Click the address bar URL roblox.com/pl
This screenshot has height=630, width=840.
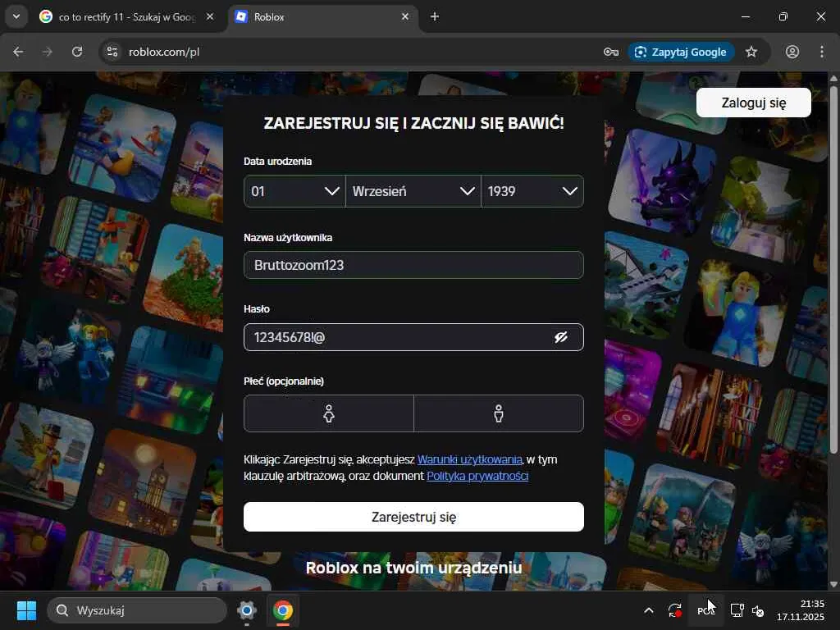tap(164, 52)
